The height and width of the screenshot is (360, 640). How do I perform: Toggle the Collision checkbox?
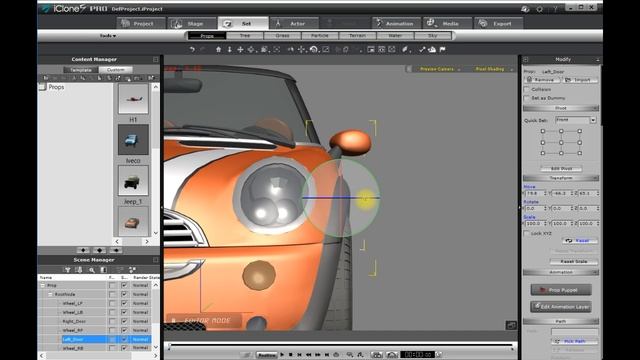(x=527, y=89)
